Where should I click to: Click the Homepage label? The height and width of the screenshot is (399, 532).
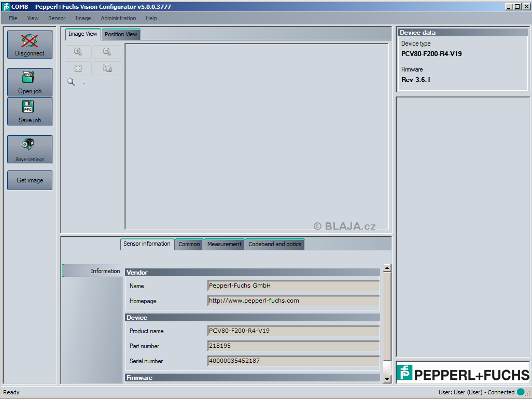tap(143, 301)
